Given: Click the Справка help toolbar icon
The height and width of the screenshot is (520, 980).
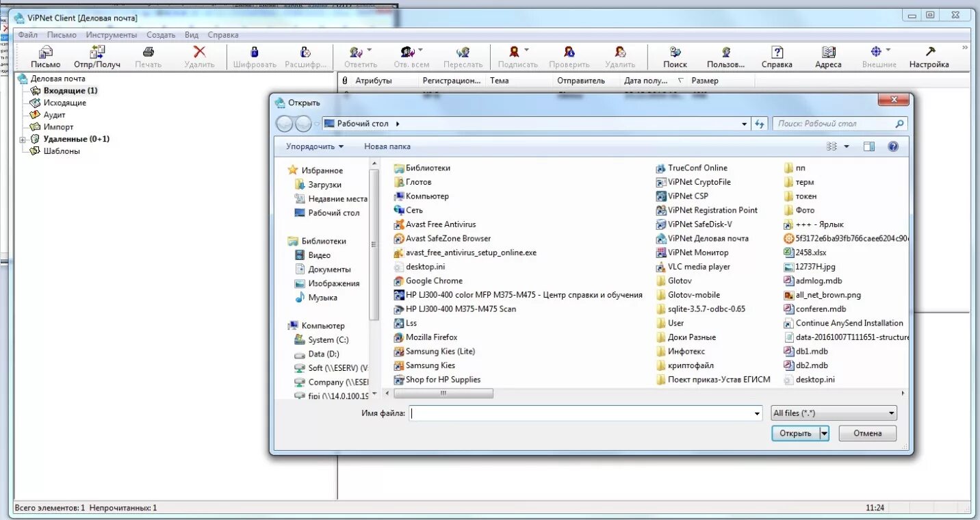Looking at the screenshot, I should 777,52.
